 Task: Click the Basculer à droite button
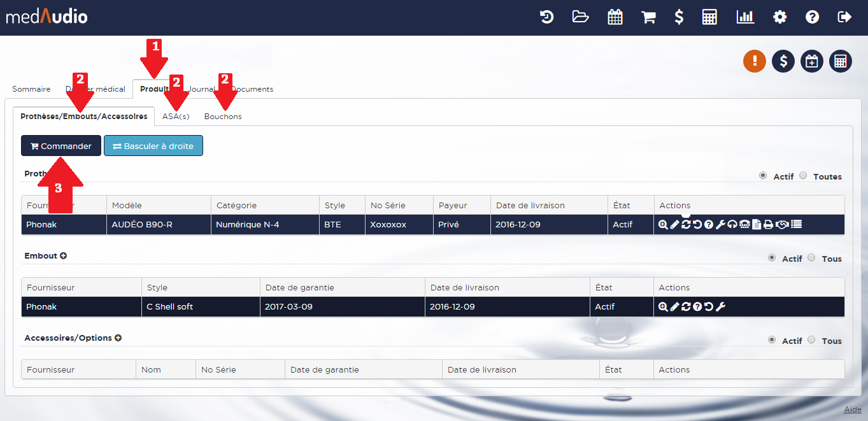pos(153,146)
